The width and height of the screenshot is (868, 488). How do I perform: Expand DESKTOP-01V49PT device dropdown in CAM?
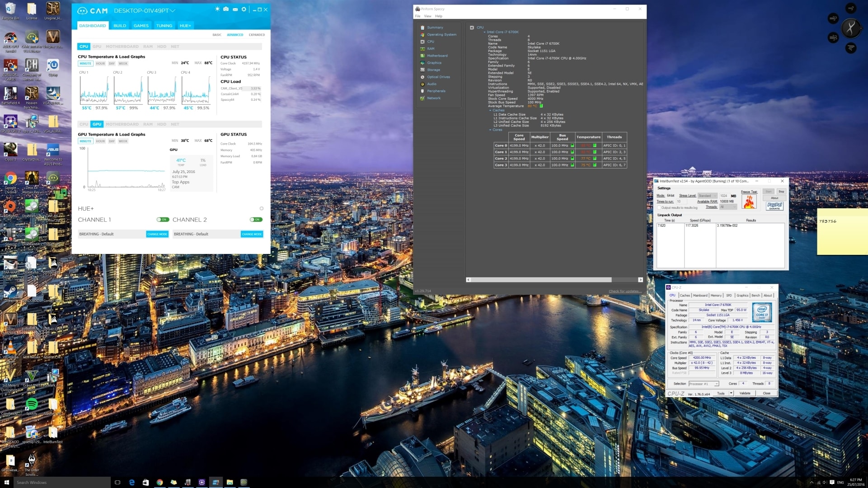(x=173, y=10)
